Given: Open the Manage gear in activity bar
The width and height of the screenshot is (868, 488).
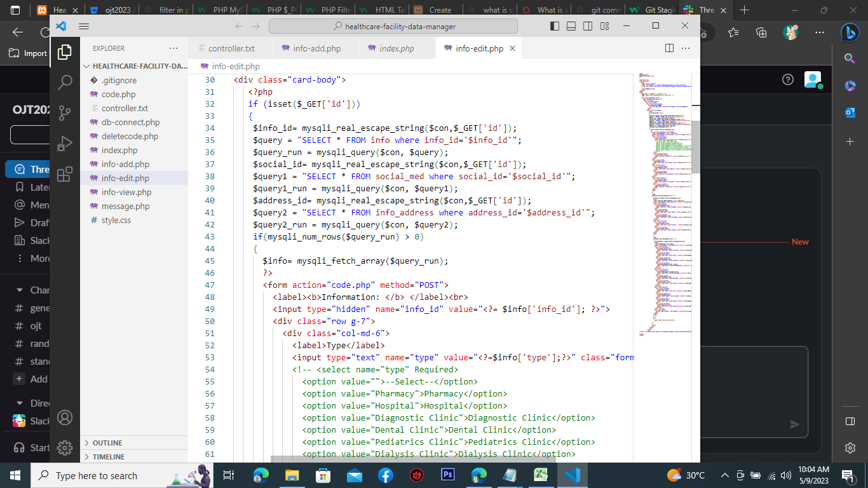Looking at the screenshot, I should [x=65, y=447].
